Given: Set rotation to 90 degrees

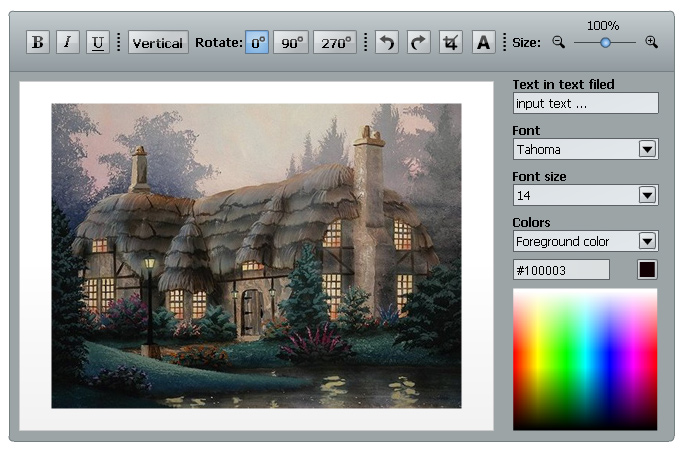Looking at the screenshot, I should point(291,42).
